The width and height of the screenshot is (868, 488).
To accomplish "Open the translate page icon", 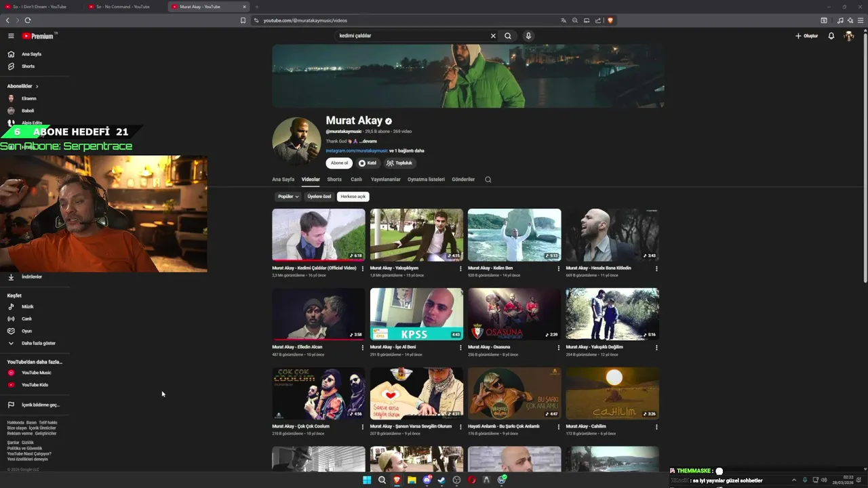I will coord(564,20).
